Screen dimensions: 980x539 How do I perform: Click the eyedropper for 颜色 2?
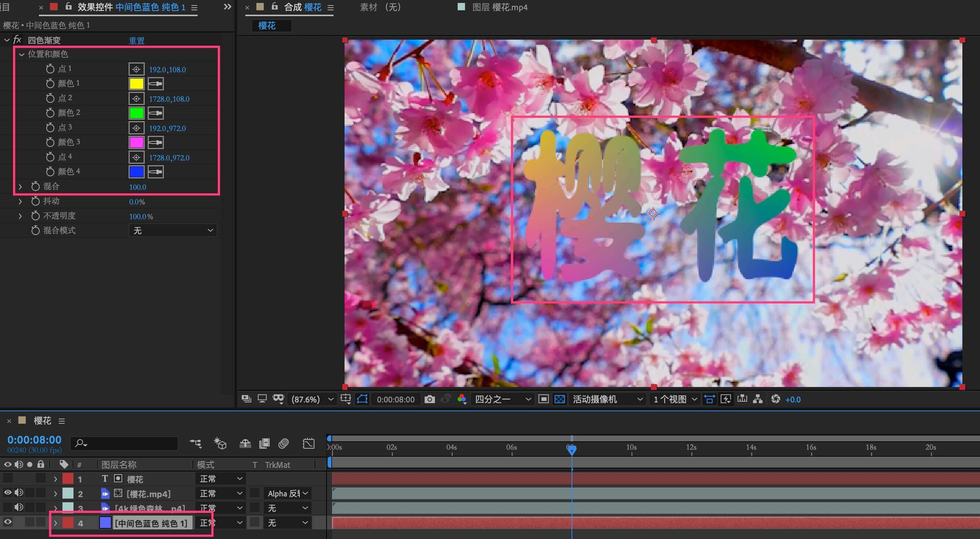coord(155,113)
